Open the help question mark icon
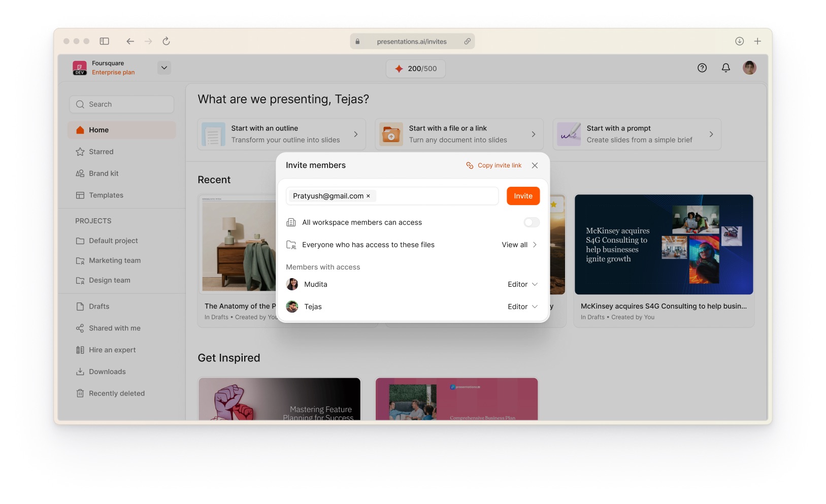 click(x=702, y=68)
